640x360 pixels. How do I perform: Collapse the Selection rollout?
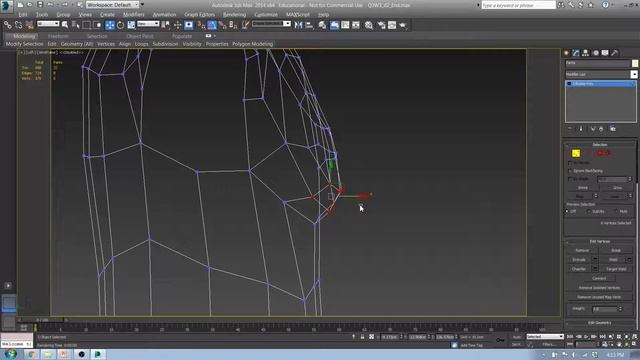click(600, 144)
